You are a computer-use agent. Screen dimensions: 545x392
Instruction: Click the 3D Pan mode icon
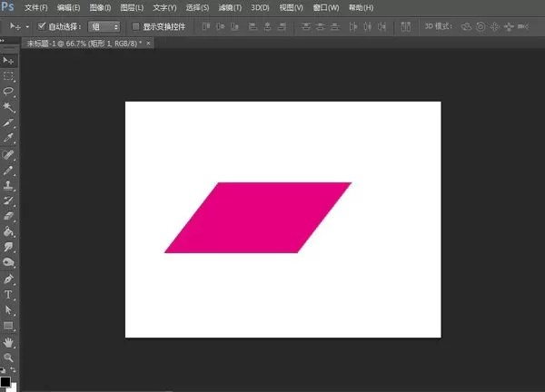point(495,26)
